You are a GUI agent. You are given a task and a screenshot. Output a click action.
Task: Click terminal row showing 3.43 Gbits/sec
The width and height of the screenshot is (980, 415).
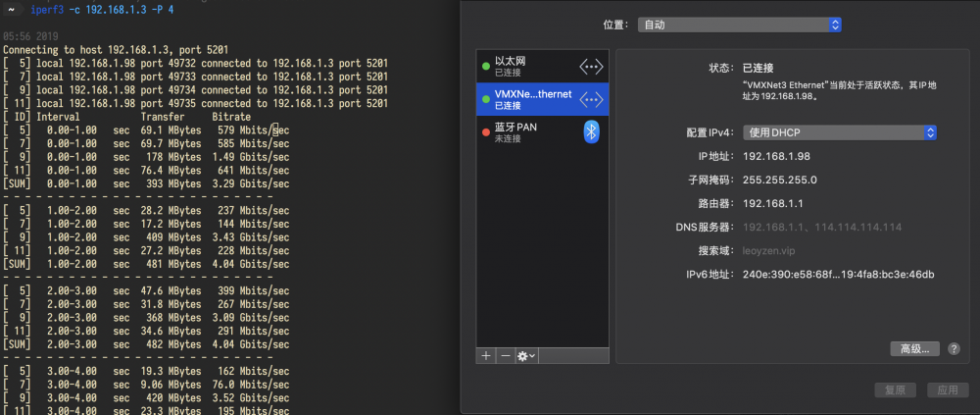(x=146, y=237)
